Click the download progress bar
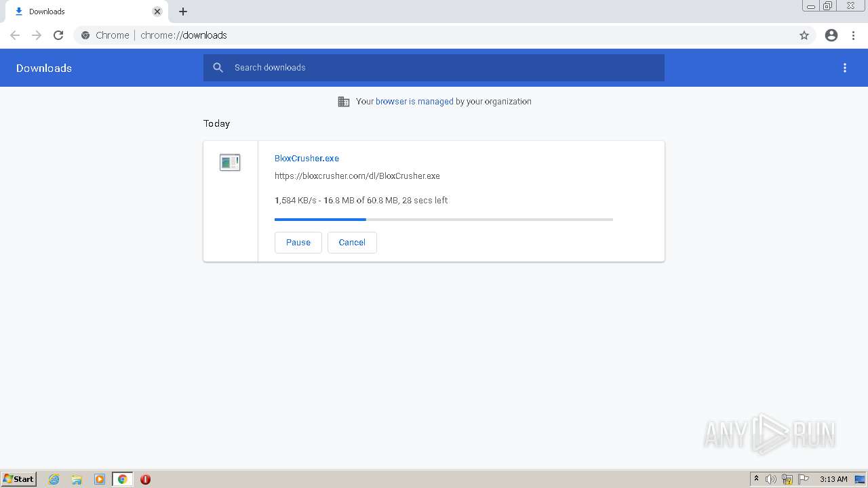The height and width of the screenshot is (488, 868). point(443,220)
